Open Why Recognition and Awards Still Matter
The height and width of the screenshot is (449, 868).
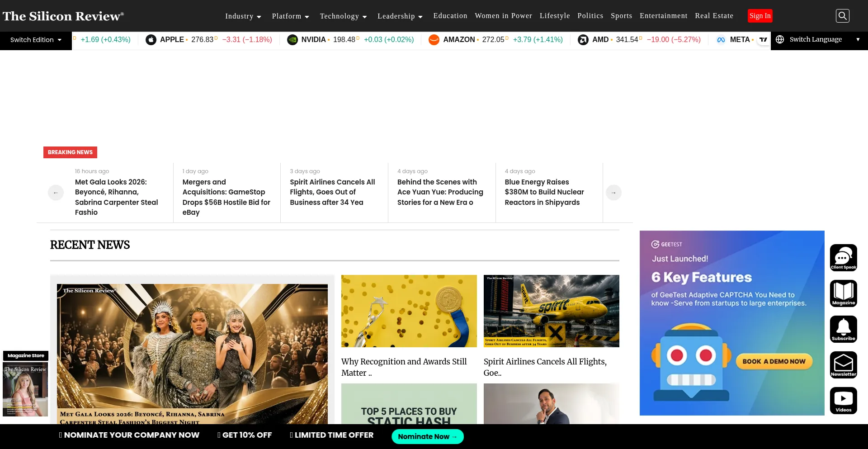[405, 367]
